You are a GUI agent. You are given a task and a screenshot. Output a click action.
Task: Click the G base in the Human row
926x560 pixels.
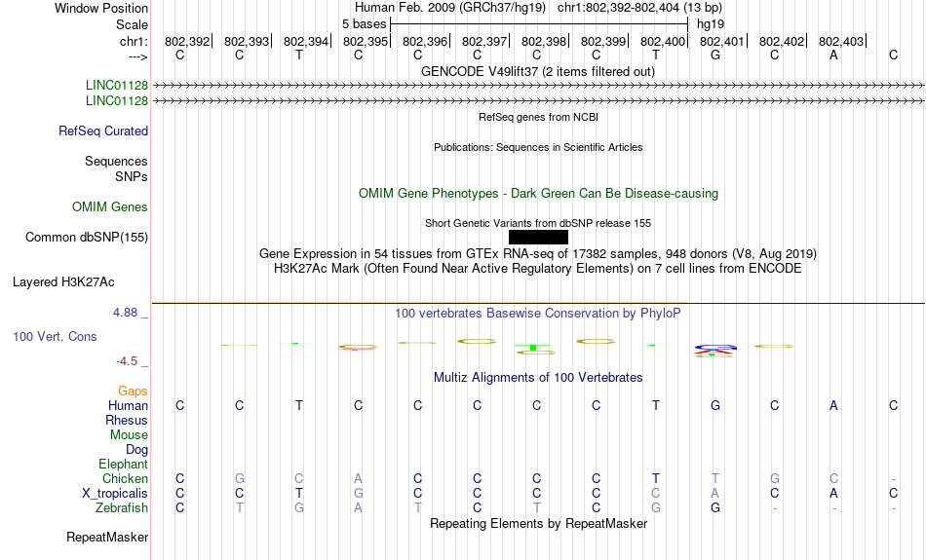pyautogui.click(x=715, y=405)
